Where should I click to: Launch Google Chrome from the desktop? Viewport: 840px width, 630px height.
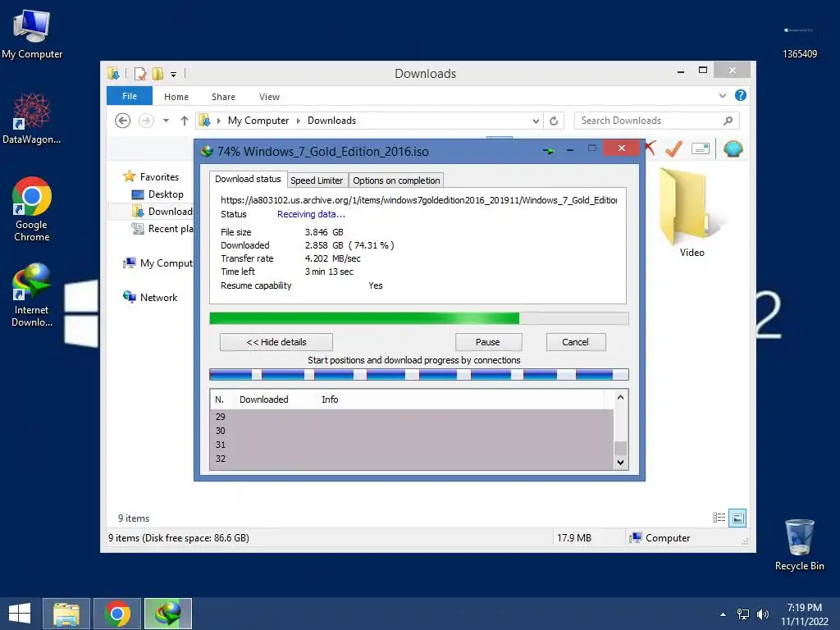click(32, 209)
